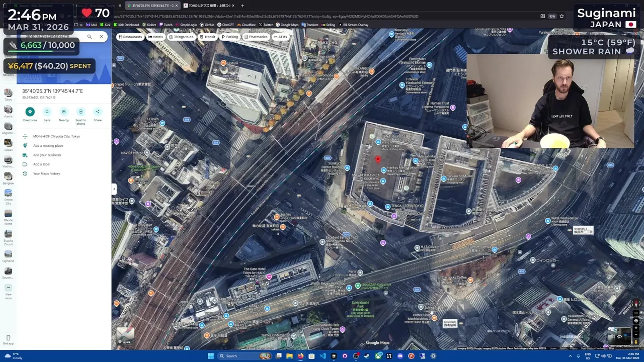Click the plus code MQF6+FXF Chiyoda City

coord(56,136)
